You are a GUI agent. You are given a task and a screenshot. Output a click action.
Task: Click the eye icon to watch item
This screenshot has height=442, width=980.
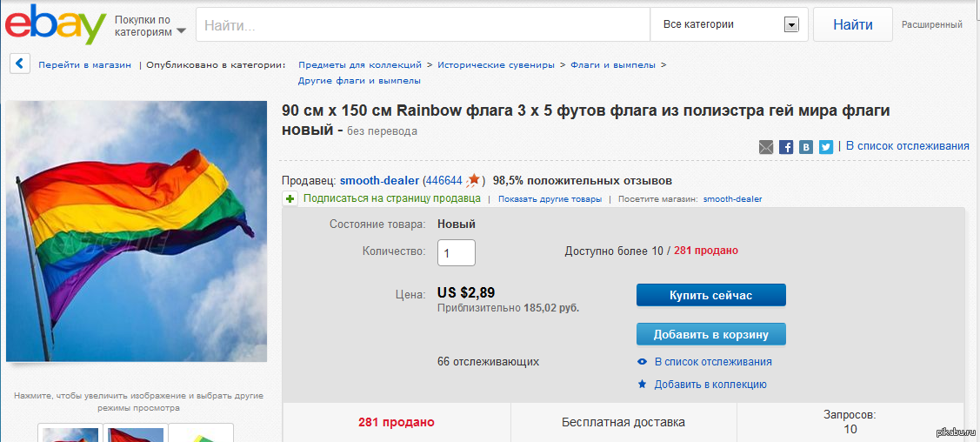click(642, 362)
